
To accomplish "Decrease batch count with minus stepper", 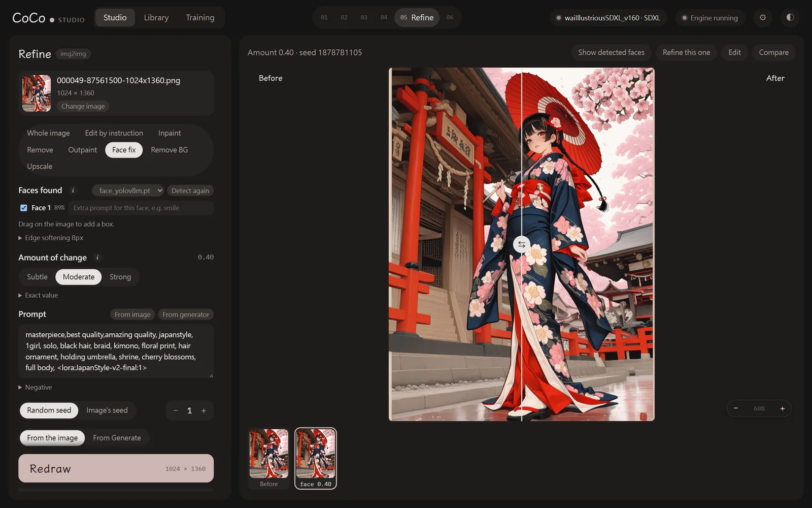I will [176, 410].
